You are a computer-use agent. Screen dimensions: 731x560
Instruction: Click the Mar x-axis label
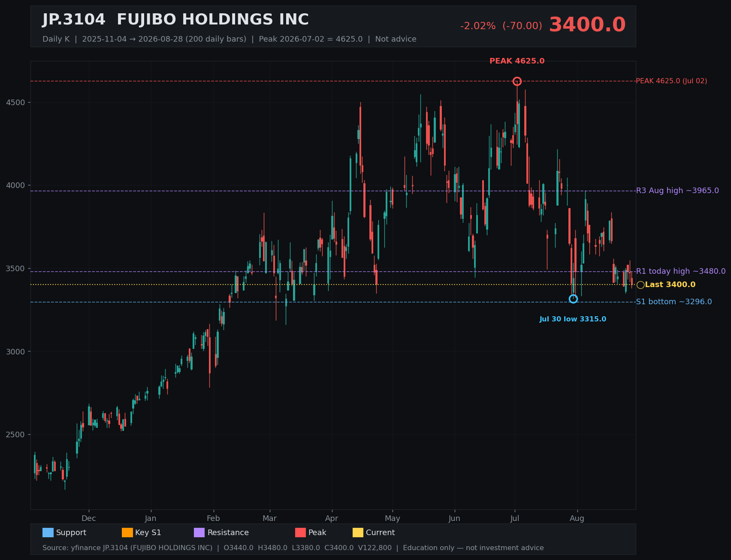pyautogui.click(x=270, y=518)
